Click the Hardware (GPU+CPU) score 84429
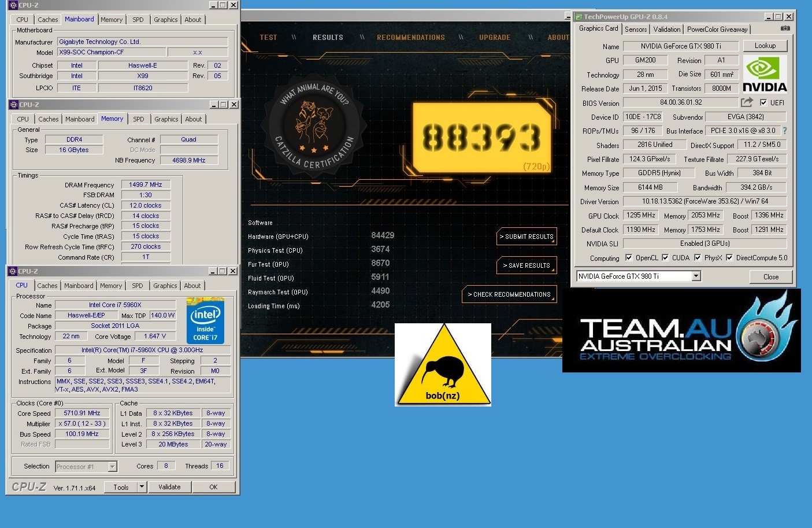This screenshot has height=528, width=812. point(383,235)
